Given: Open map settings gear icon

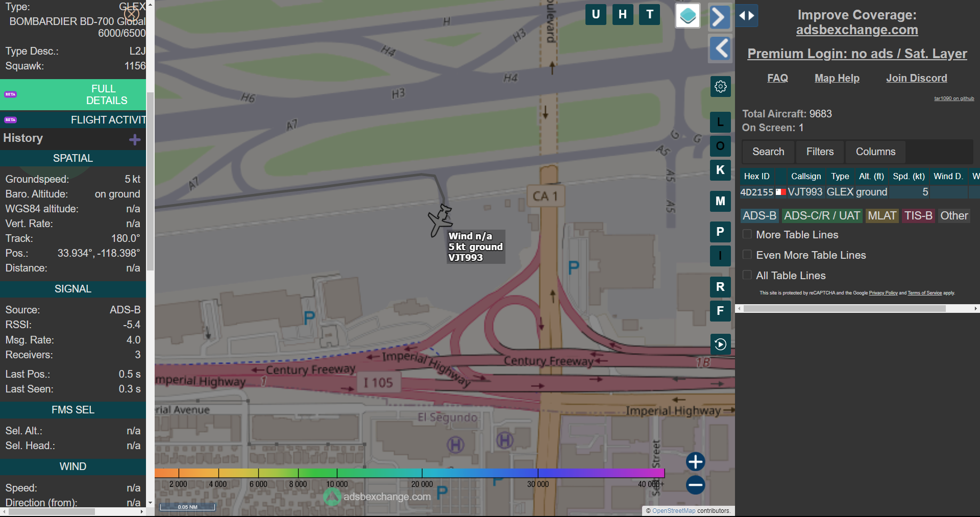Looking at the screenshot, I should coord(720,86).
